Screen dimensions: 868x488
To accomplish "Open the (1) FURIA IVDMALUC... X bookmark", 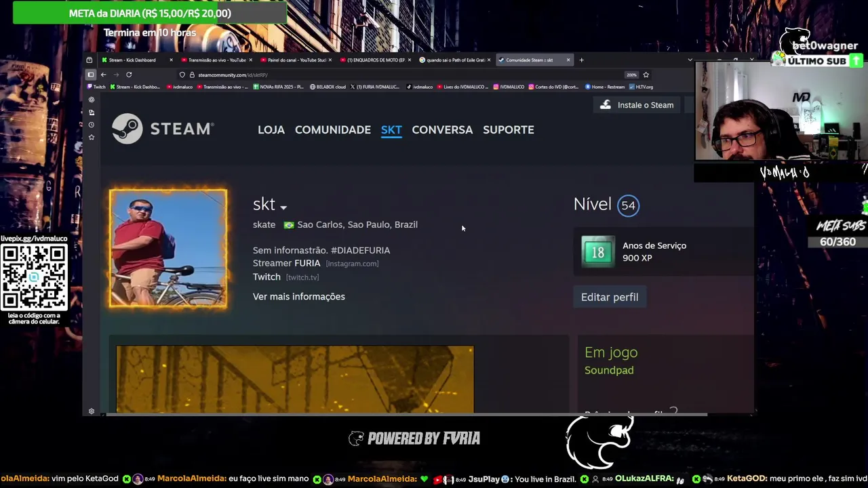I will tap(375, 87).
